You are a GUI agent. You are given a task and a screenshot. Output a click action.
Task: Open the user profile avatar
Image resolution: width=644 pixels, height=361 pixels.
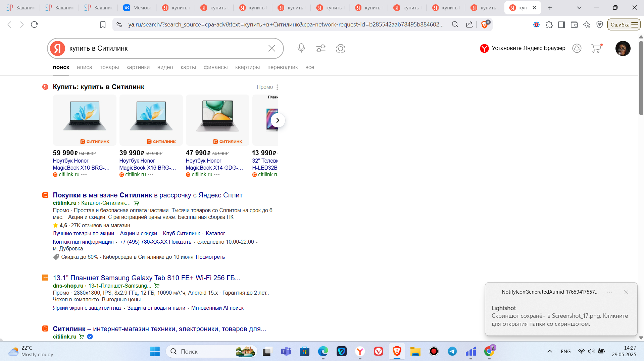pyautogui.click(x=623, y=48)
